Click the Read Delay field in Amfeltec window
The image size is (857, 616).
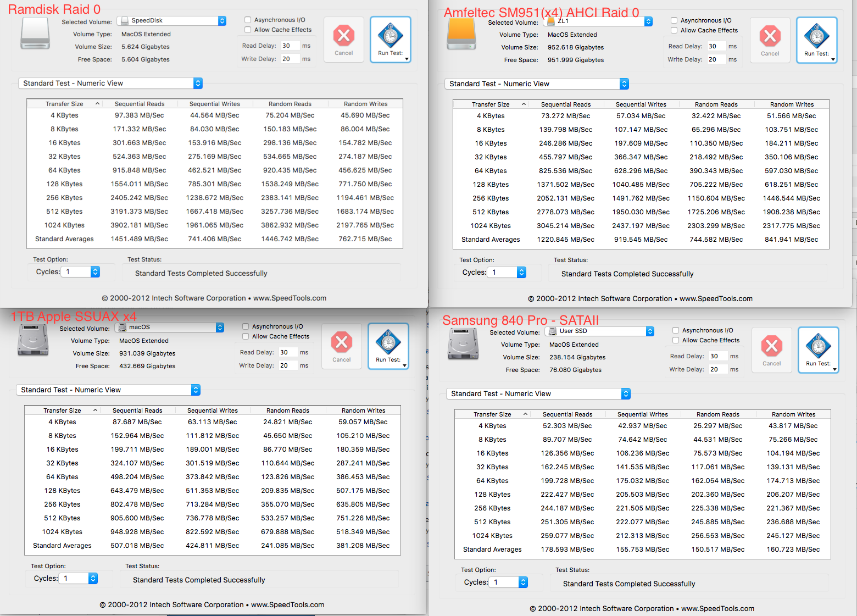click(x=716, y=46)
